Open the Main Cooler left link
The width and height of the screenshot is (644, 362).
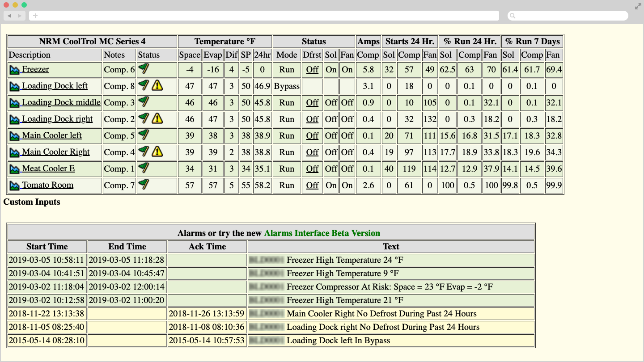[52, 135]
